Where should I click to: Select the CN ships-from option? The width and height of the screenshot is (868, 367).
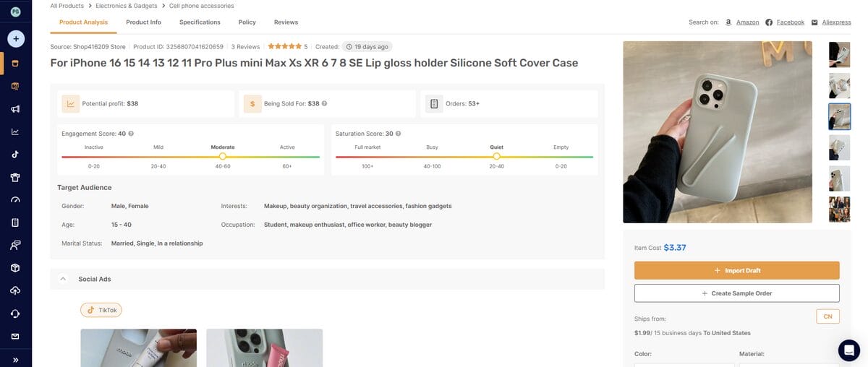click(827, 316)
